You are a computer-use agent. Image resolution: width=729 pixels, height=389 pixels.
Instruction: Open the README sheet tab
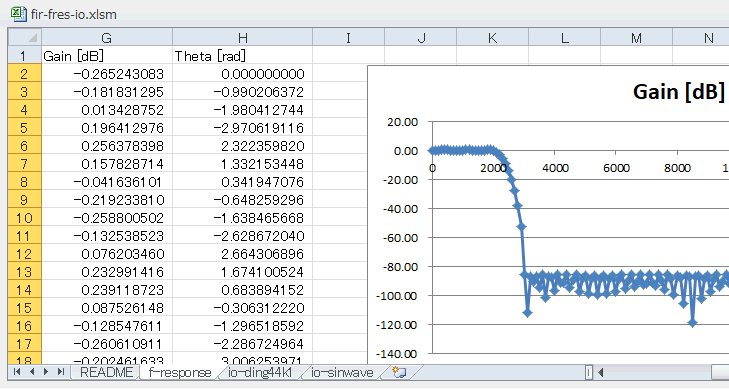tap(106, 372)
